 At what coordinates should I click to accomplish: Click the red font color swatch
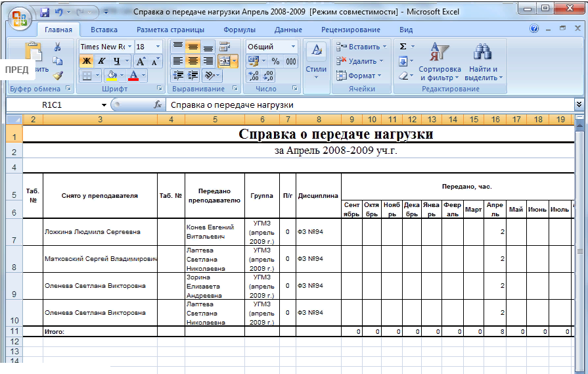(134, 76)
